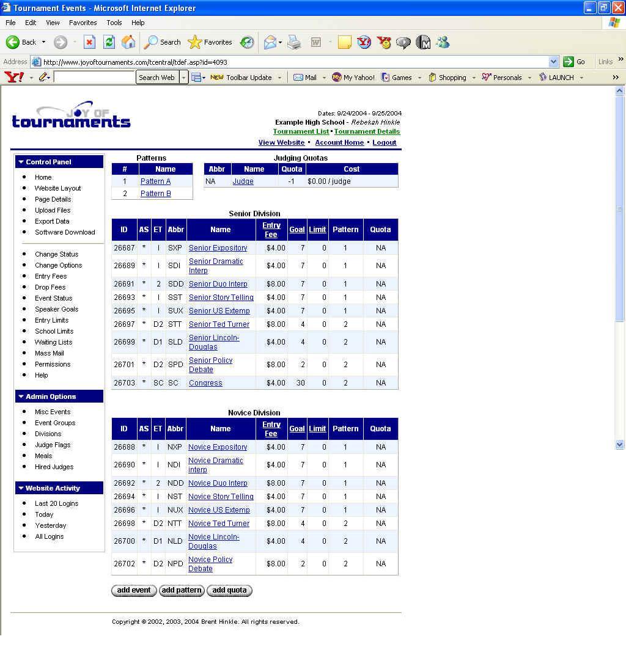Go to the browser Home icon

coord(128,42)
